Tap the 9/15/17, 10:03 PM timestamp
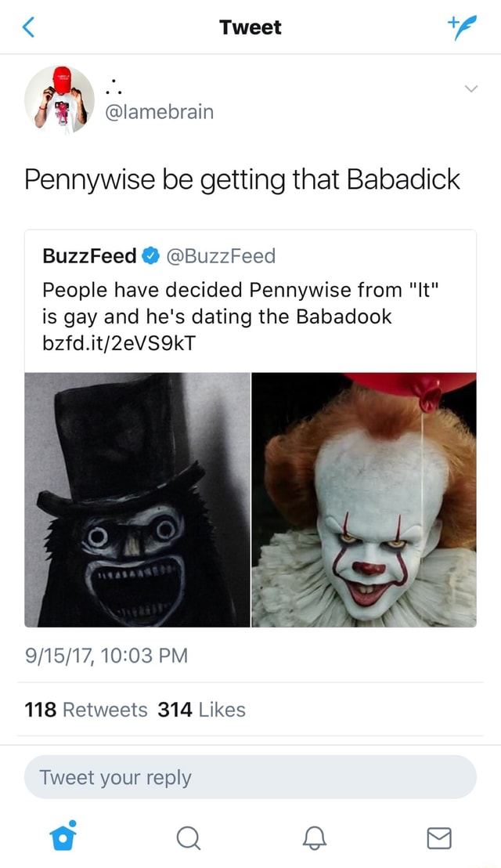The image size is (501, 868). point(106,654)
